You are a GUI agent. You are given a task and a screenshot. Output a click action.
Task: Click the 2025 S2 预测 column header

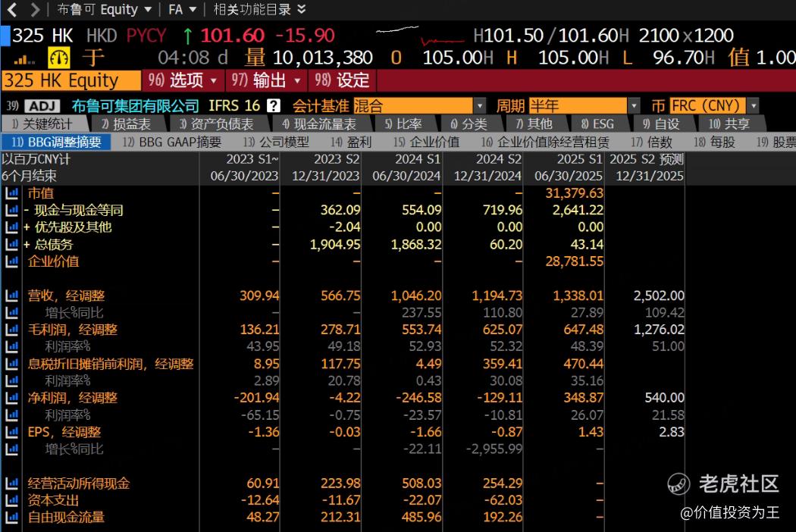(645, 167)
